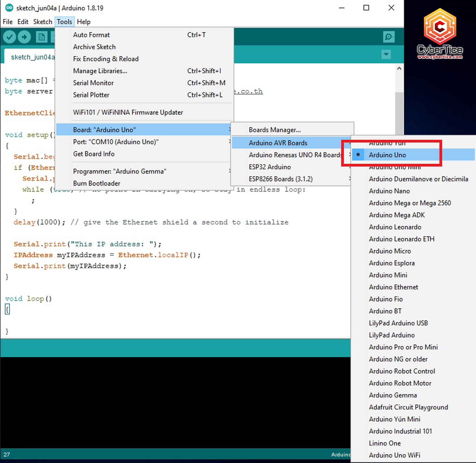The image size is (476, 463).
Task: Select Arduino Nano board option
Action: pyautogui.click(x=389, y=191)
